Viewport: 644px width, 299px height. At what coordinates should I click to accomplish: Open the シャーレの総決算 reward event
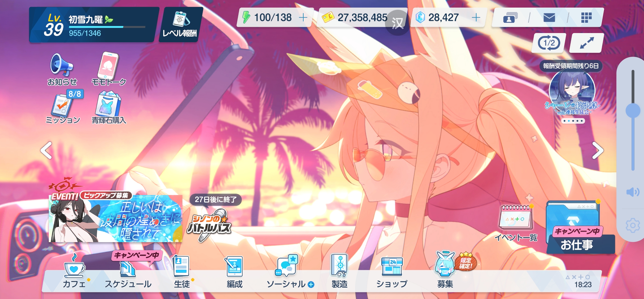pyautogui.click(x=572, y=92)
